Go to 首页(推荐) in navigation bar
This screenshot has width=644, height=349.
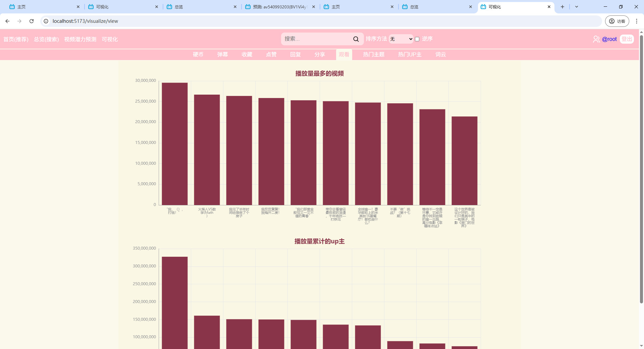(16, 39)
